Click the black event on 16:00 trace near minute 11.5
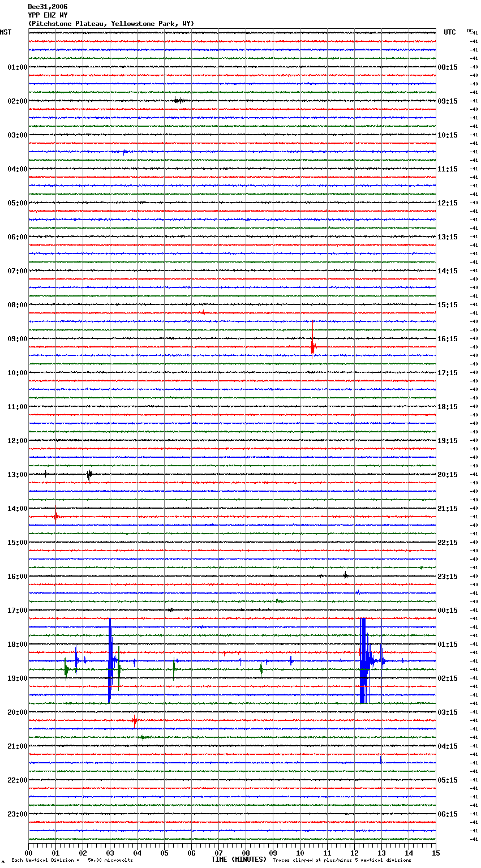Screen dimensions: 481x868 (345, 575)
